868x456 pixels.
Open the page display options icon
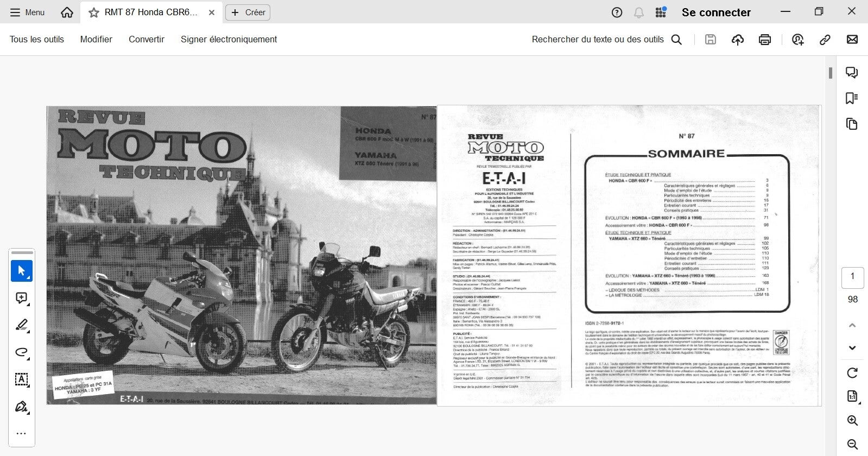(852, 396)
